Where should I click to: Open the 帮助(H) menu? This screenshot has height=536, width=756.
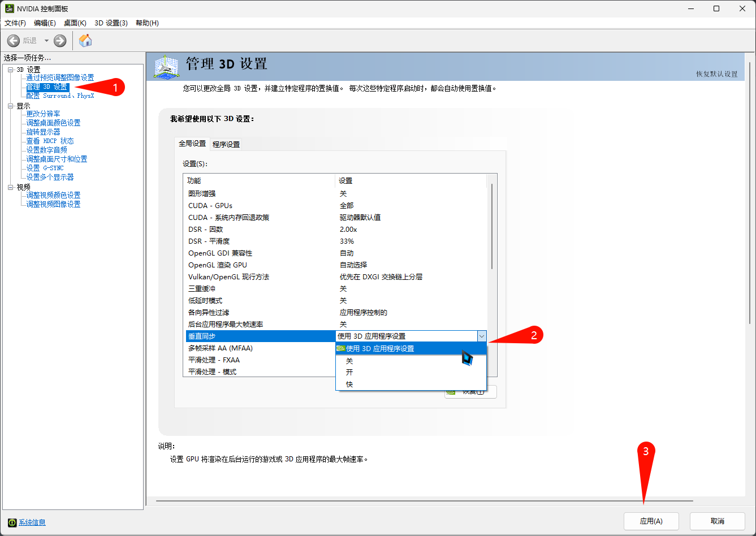(x=147, y=23)
